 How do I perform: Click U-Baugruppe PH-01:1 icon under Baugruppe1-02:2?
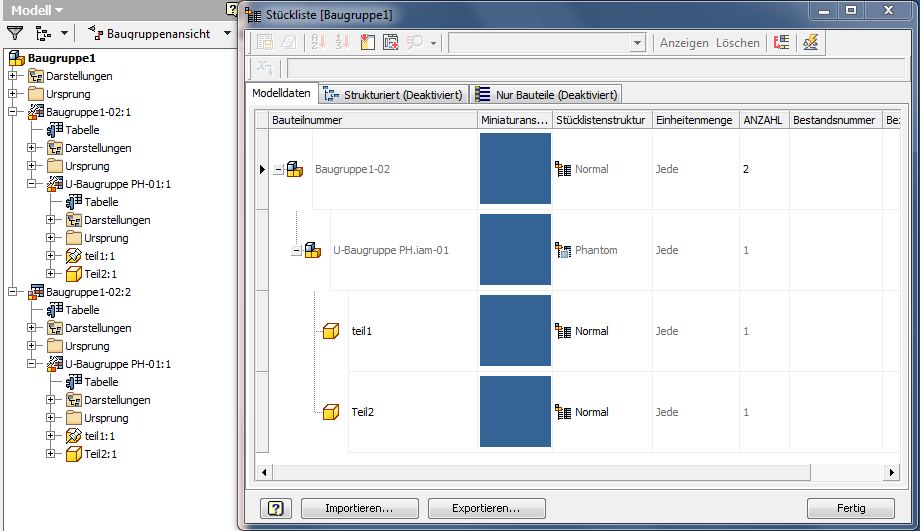pyautogui.click(x=55, y=364)
